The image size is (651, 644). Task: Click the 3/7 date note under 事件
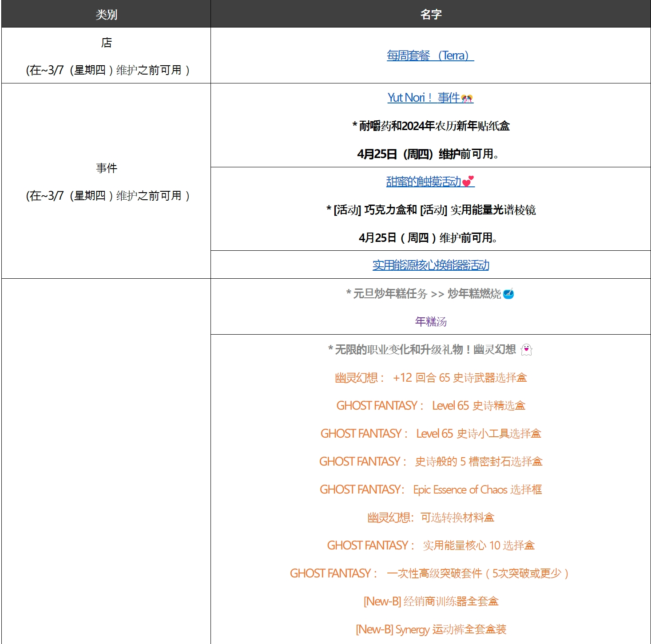(108, 196)
